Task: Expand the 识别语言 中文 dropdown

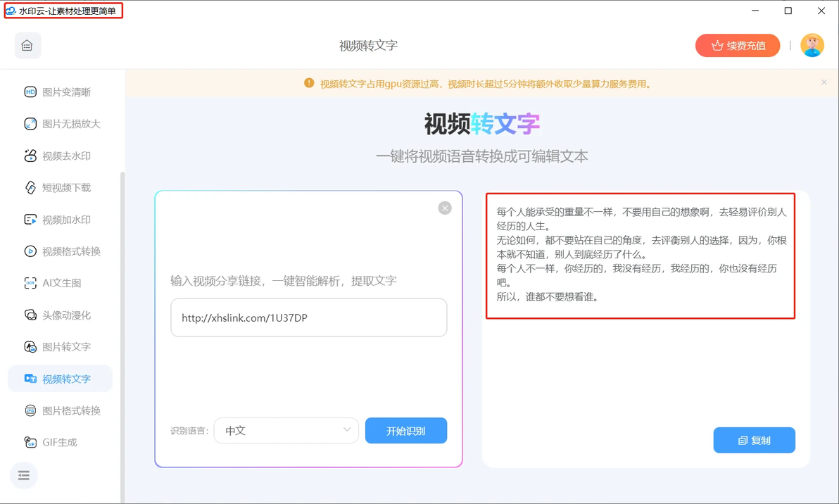Action: [x=286, y=431]
